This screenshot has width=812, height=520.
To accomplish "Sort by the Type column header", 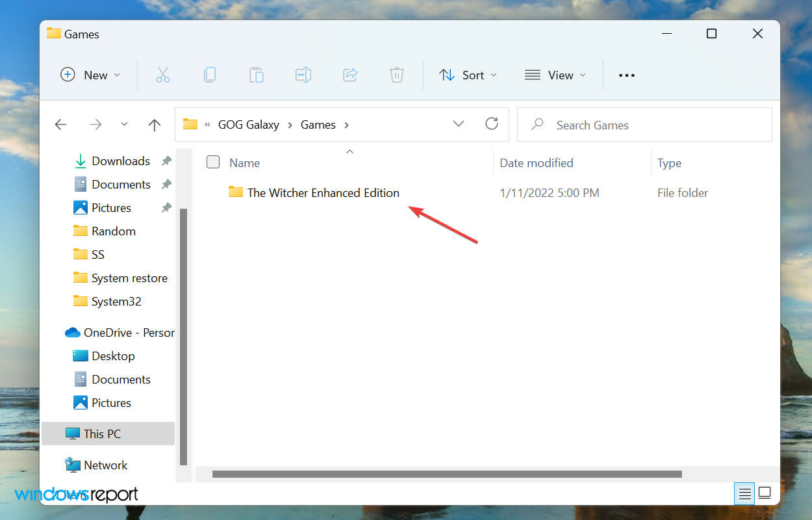I will coord(669,163).
